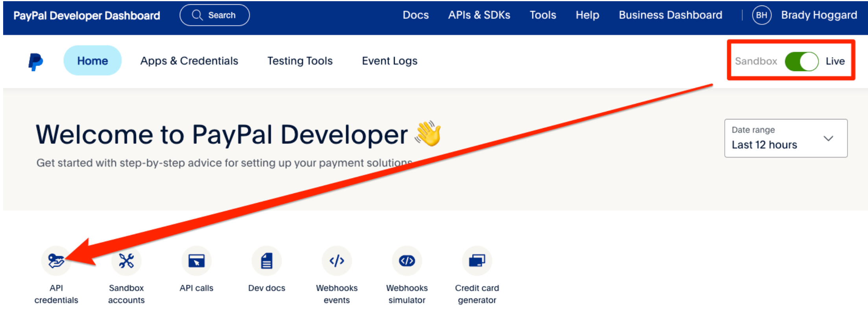Choose the Live label beside the toggle
The width and height of the screenshot is (868, 319).
835,61
